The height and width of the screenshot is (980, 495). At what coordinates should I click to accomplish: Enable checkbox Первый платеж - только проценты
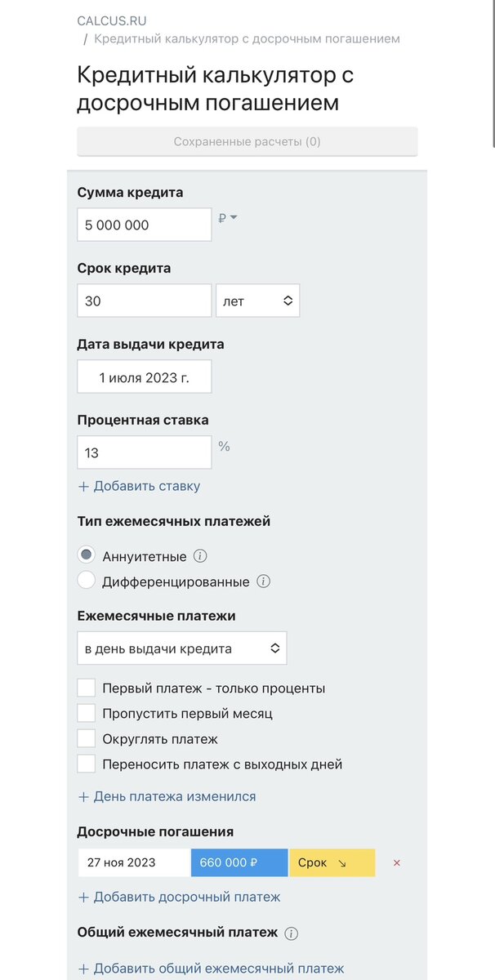tap(86, 687)
